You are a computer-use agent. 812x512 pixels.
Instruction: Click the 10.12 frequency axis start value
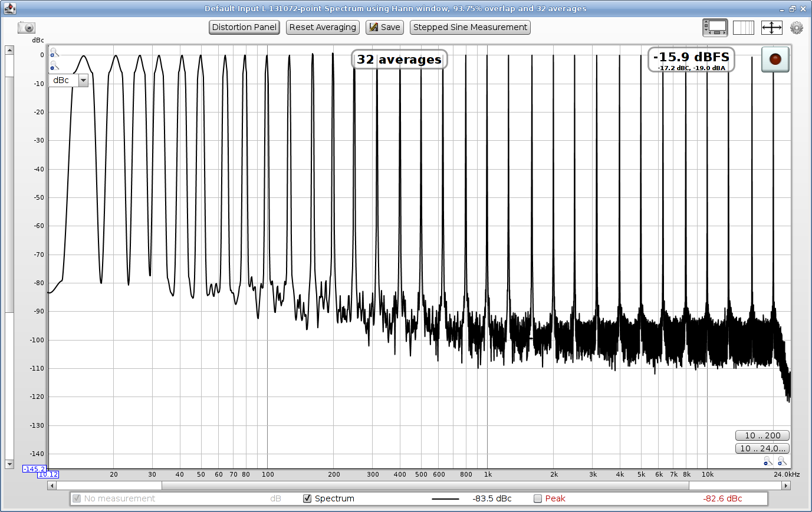[x=48, y=474]
